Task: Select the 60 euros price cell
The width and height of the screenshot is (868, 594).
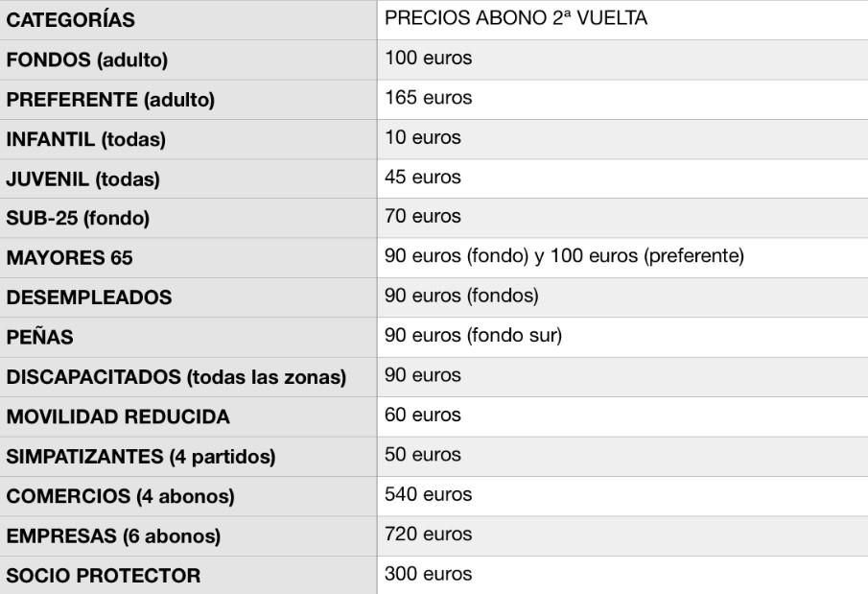Action: click(423, 416)
